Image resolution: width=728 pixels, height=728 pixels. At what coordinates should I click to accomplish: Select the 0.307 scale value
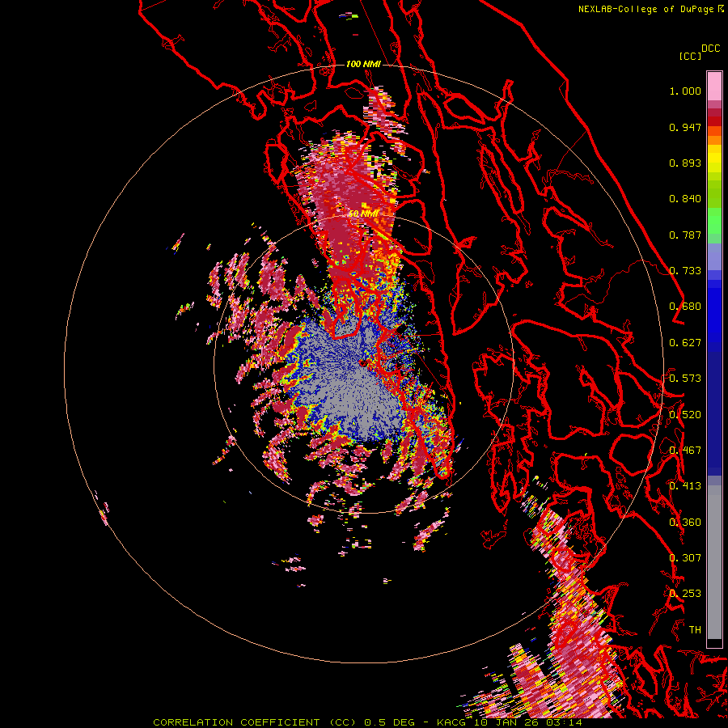tap(685, 558)
